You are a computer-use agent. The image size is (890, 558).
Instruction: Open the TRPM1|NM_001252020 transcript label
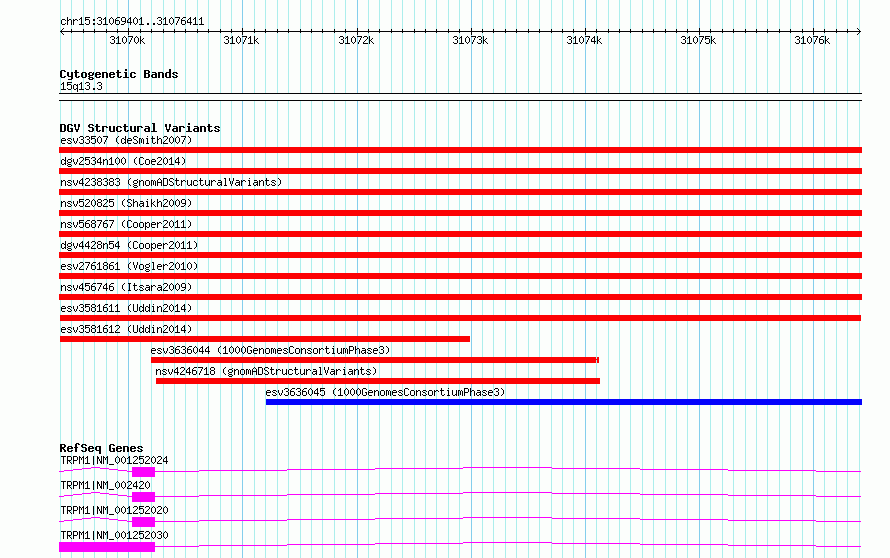(x=114, y=510)
